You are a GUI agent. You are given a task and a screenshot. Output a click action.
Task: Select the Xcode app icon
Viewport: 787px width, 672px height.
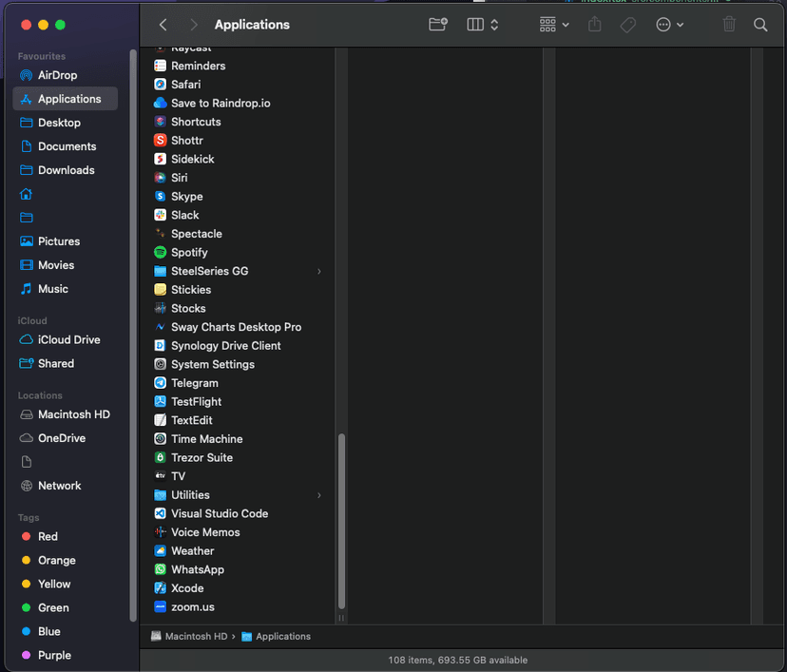160,588
